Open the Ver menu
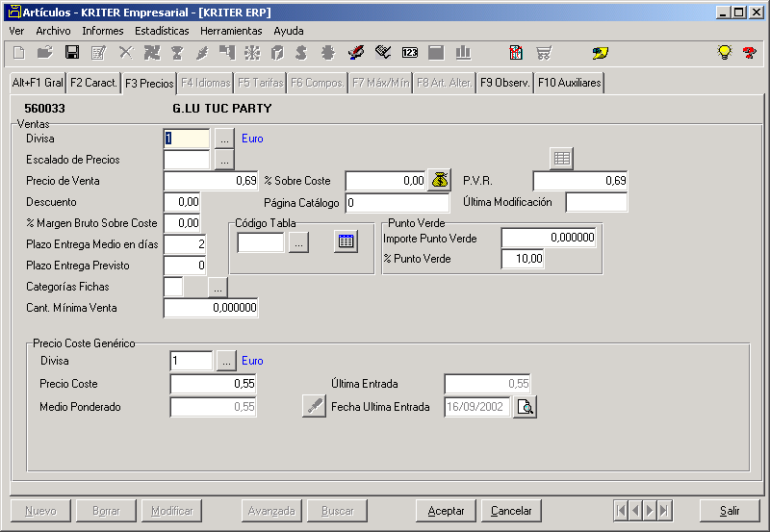 pyautogui.click(x=16, y=31)
